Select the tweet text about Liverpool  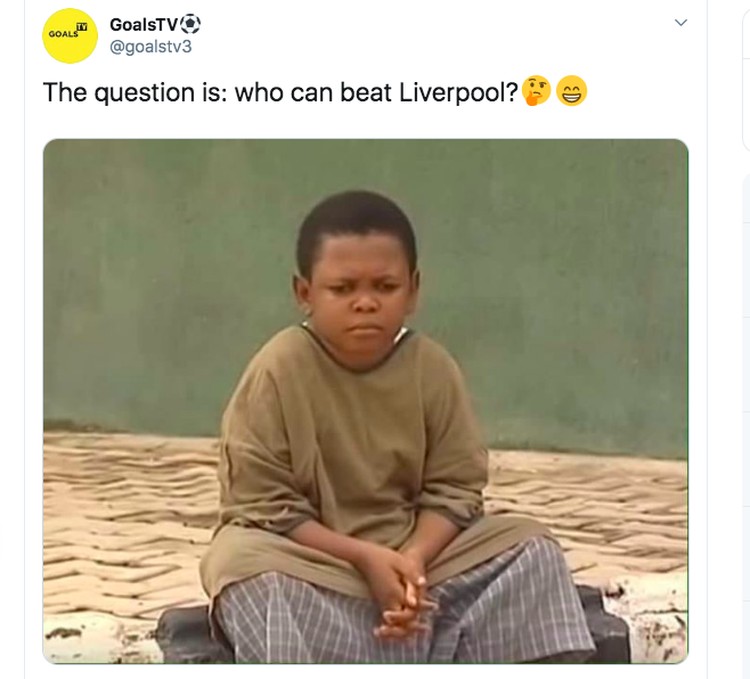(315, 92)
